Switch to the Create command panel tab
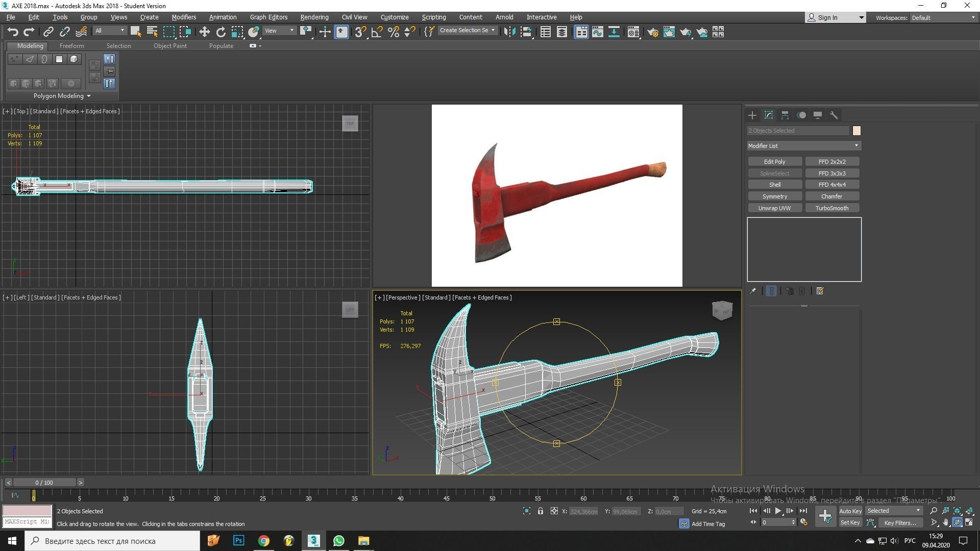 tap(752, 115)
